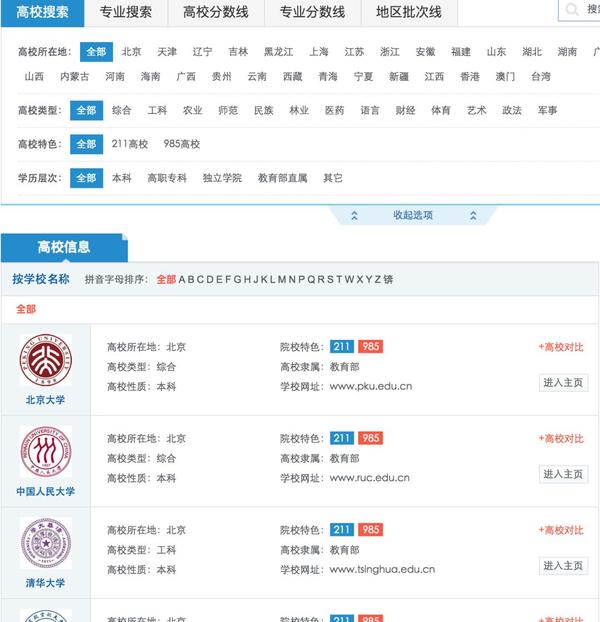The image size is (600, 622).
Task: Filter education level by 本科
Action: [121, 178]
